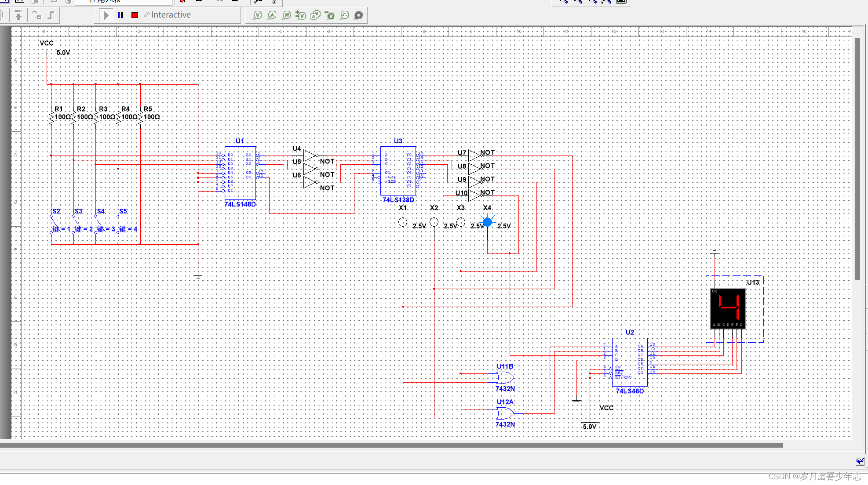Open probe settings gear icon

[x=359, y=15]
